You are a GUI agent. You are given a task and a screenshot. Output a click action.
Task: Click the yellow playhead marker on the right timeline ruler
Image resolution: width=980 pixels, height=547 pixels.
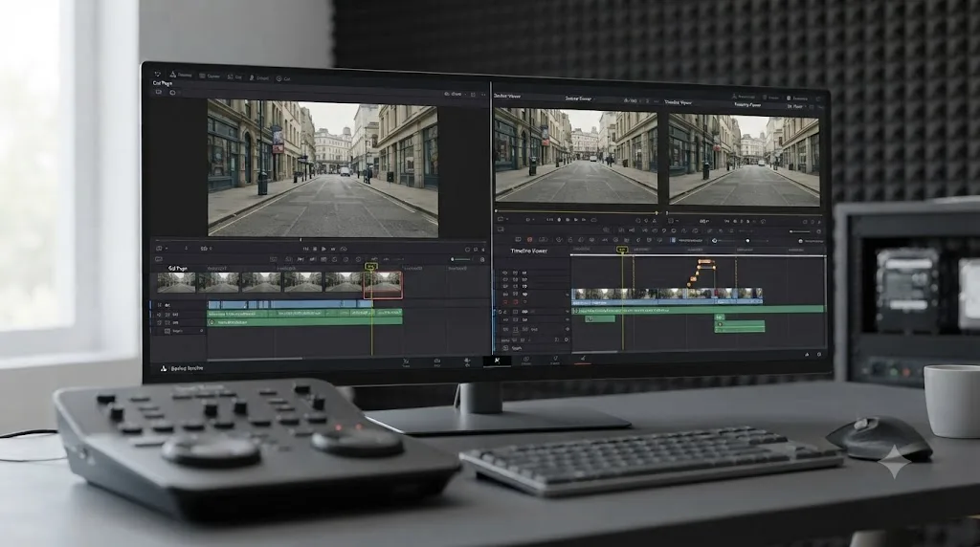point(622,250)
